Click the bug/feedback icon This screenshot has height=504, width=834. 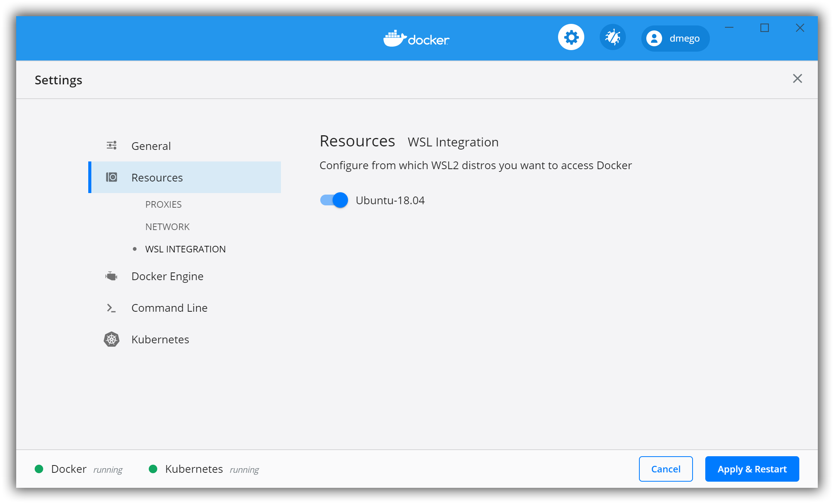[613, 37]
